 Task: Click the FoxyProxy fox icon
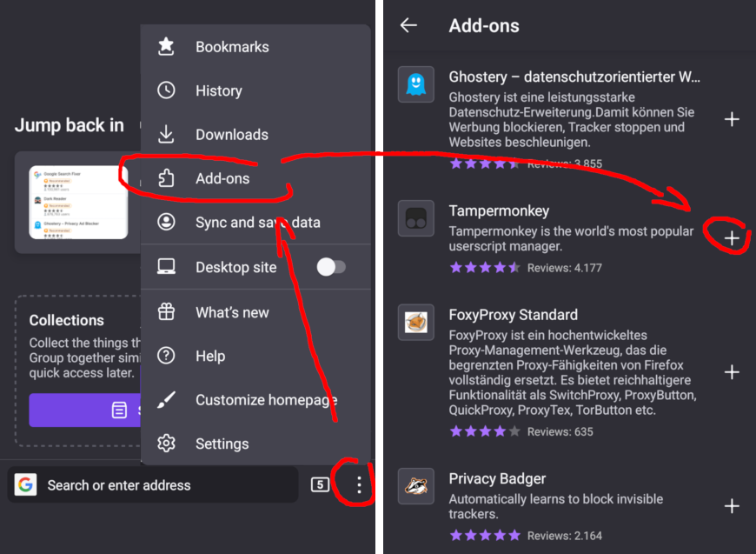point(416,323)
